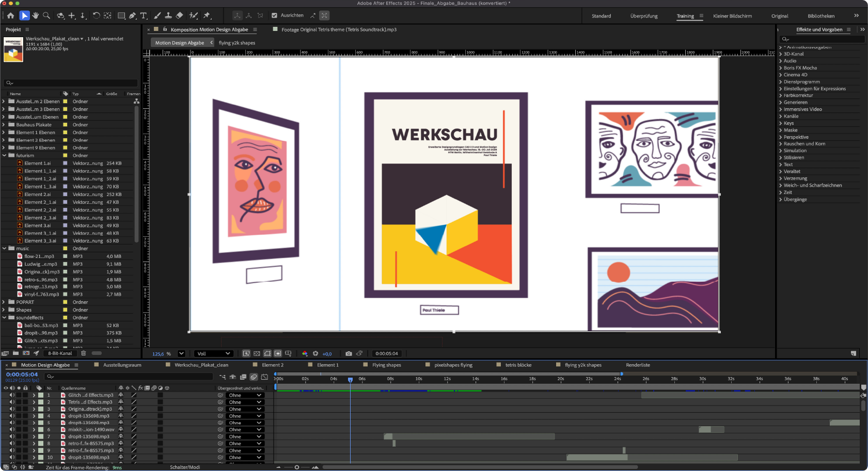Select the Rectangle shape tool
The image size is (868, 471).
click(x=121, y=15)
